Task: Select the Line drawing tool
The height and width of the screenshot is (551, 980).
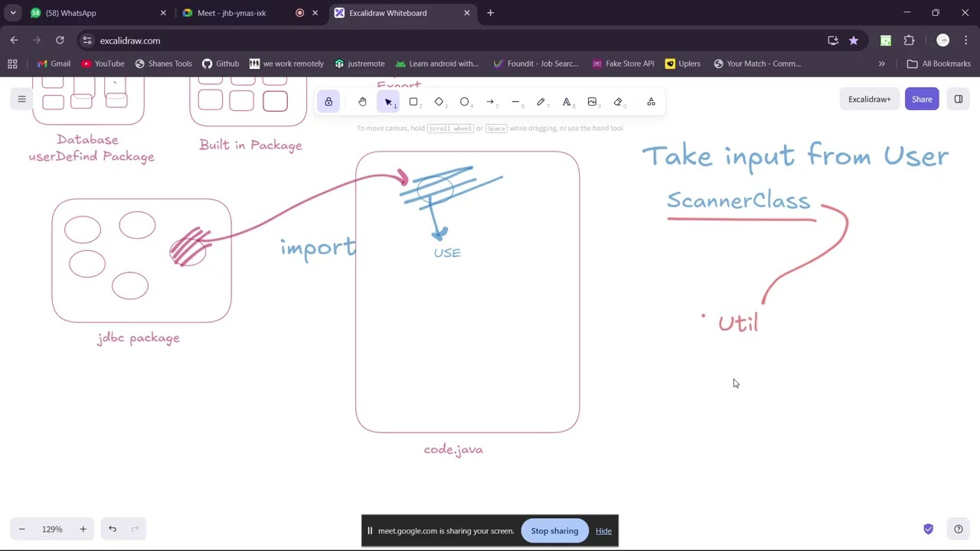Action: pyautogui.click(x=515, y=102)
